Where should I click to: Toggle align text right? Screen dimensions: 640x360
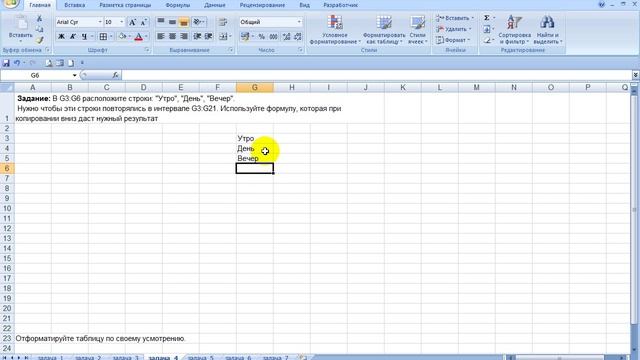[184, 37]
